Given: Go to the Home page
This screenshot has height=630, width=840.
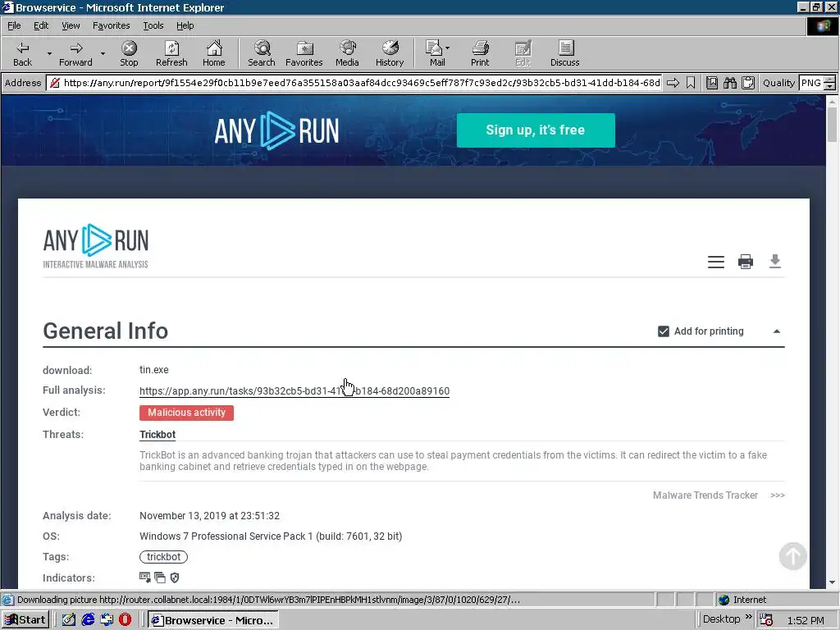Looking at the screenshot, I should [x=214, y=53].
